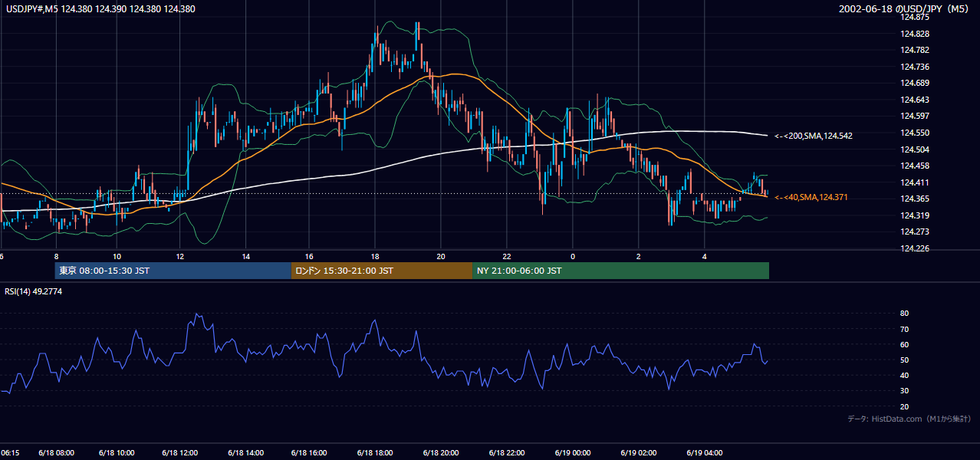Click hour tick 18 under price chart

point(374,256)
